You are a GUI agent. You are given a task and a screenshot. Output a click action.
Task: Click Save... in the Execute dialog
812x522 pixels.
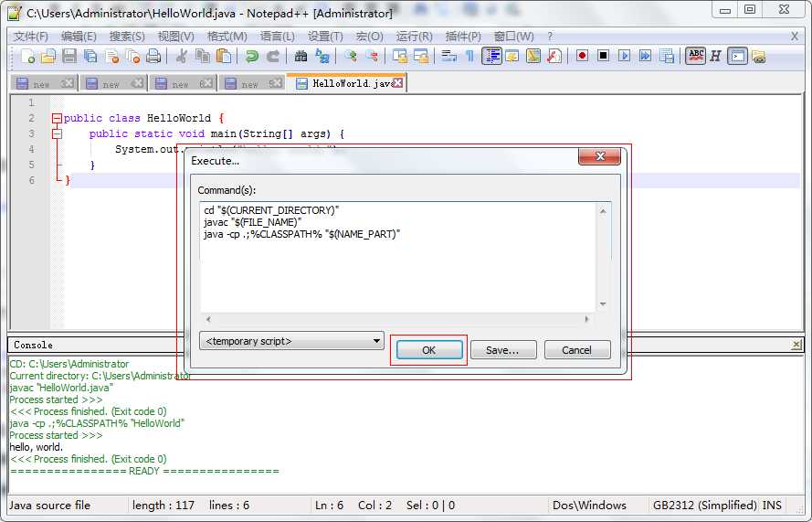(503, 350)
